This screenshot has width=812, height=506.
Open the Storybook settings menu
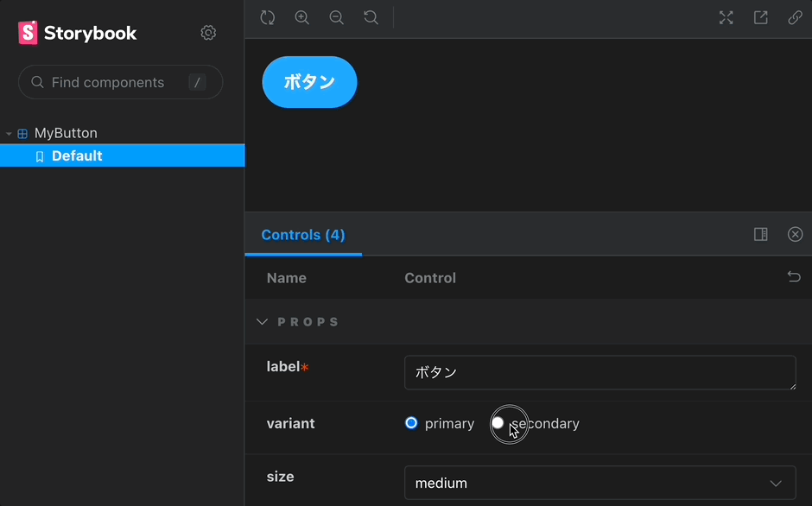(x=208, y=32)
